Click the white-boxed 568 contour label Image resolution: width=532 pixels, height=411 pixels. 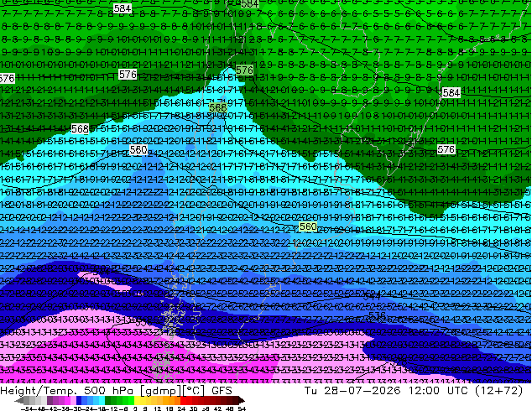pyautogui.click(x=80, y=129)
